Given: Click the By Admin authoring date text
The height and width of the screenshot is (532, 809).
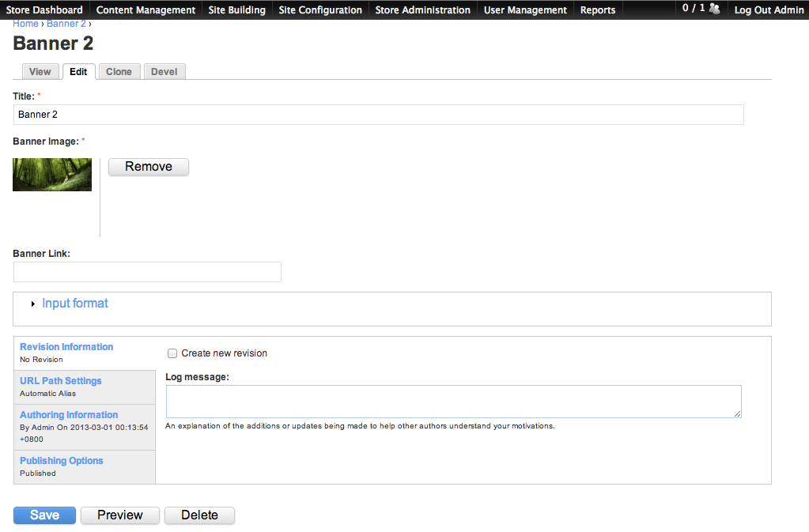Looking at the screenshot, I should (x=84, y=433).
